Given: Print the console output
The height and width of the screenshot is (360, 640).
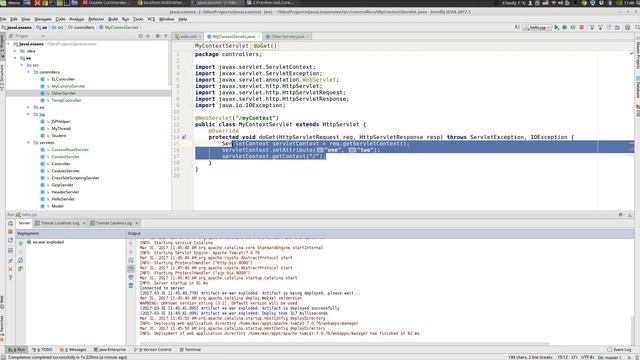Looking at the screenshot, I should point(131,277).
